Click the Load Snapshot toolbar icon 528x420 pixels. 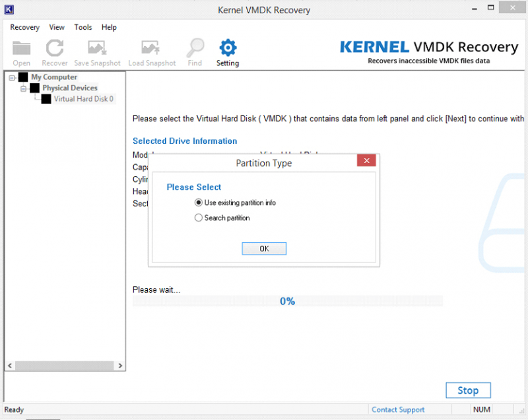(x=152, y=49)
